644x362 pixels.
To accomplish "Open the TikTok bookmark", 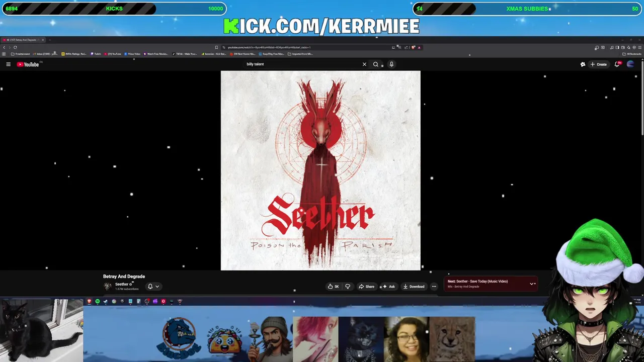I will point(184,54).
